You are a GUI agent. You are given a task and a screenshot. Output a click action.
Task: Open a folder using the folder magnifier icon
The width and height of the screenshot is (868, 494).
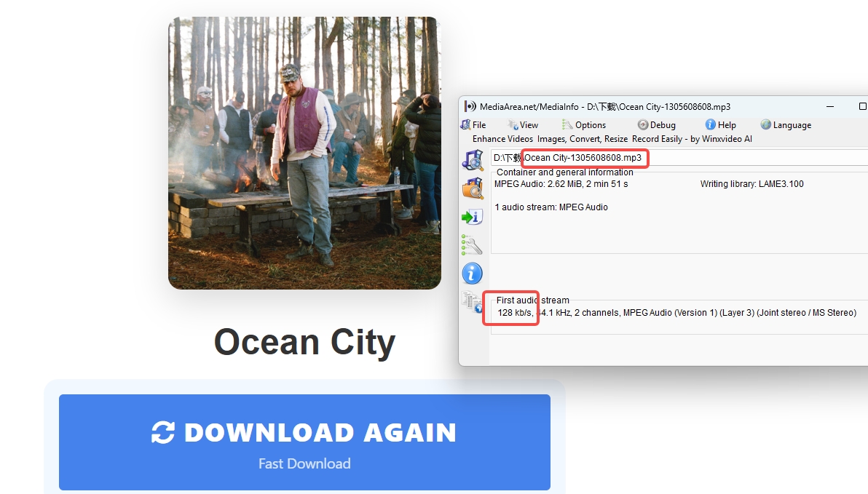point(473,188)
